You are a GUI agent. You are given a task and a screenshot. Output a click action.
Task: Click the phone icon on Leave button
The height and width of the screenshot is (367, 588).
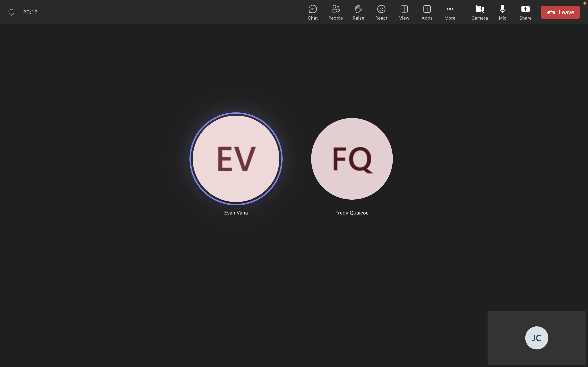click(x=551, y=12)
